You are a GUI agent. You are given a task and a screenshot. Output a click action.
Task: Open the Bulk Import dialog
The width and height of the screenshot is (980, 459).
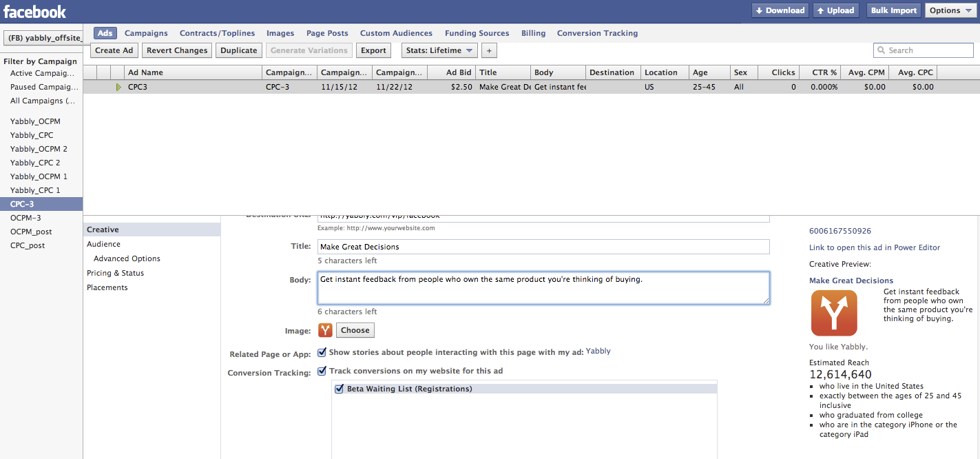tap(894, 10)
